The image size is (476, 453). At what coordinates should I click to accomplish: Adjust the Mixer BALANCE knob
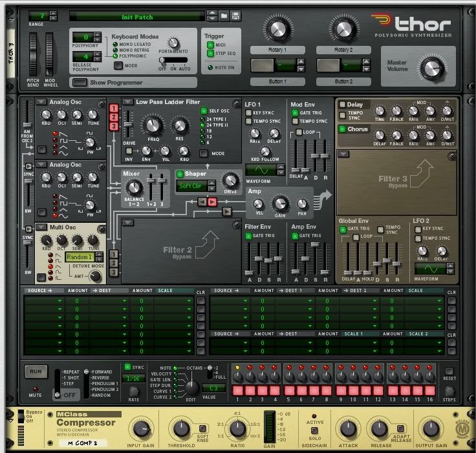coord(134,187)
